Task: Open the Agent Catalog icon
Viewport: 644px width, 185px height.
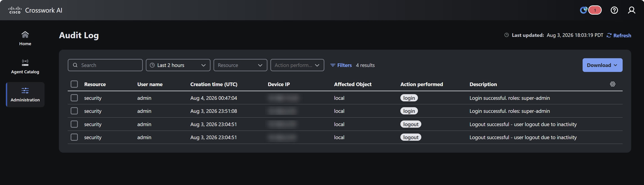Action: click(x=25, y=62)
